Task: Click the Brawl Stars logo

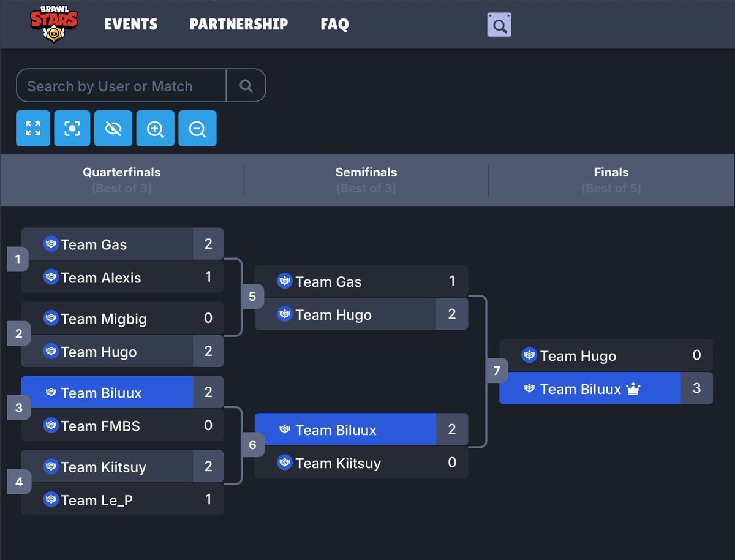Action: tap(54, 23)
